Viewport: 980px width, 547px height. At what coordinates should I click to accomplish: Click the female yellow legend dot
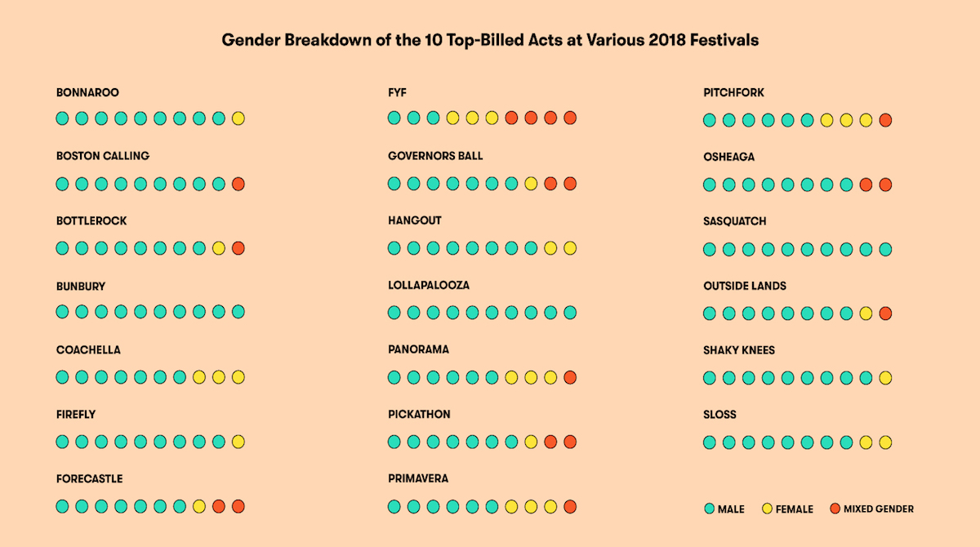[767, 509]
